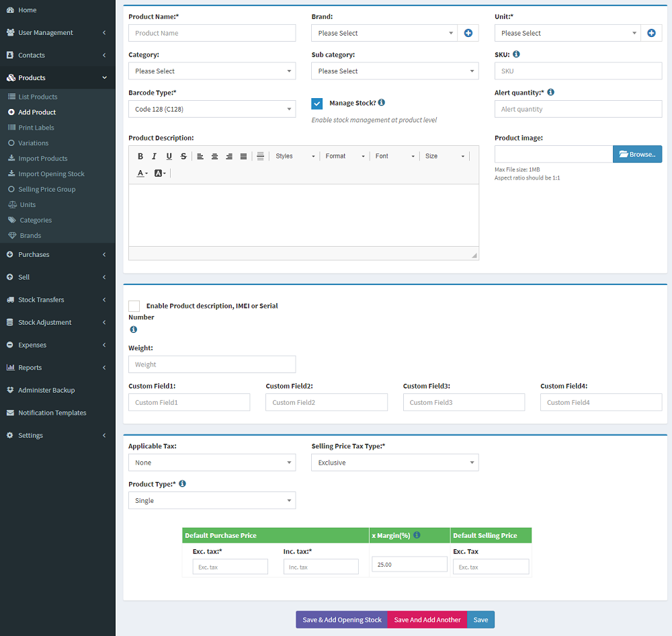Apply strikethrough formatting in editor
The width and height of the screenshot is (672, 636).
(183, 156)
